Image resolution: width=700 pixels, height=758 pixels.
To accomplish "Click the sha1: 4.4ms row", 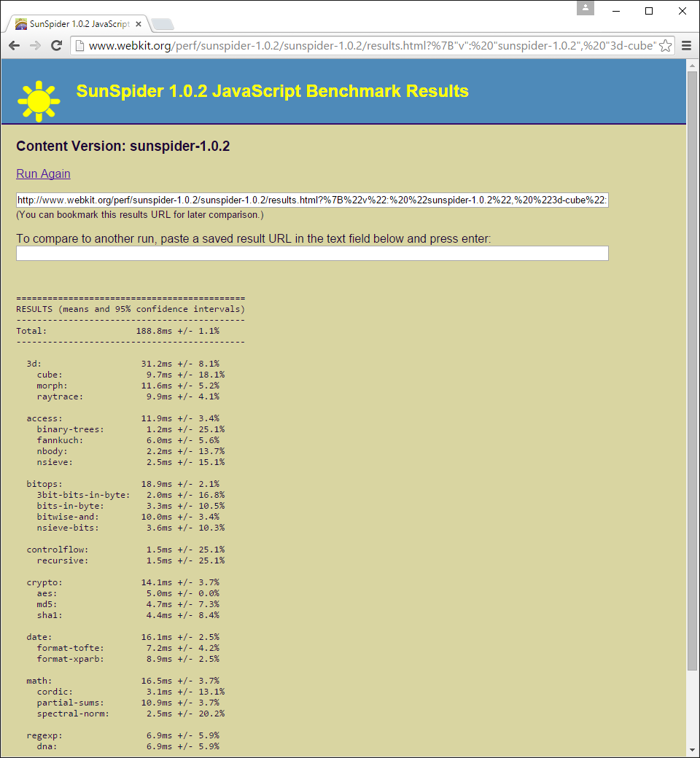I will click(x=128, y=615).
